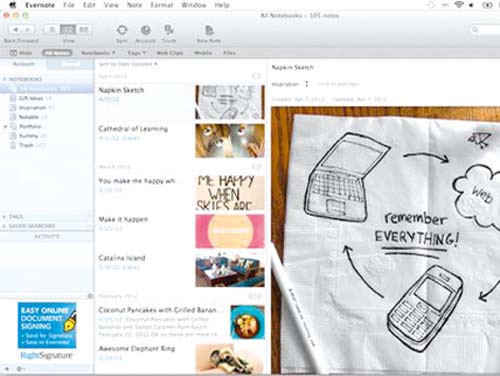The width and height of the screenshot is (500, 376).
Task: Open the Notable notebook
Action: click(x=29, y=117)
